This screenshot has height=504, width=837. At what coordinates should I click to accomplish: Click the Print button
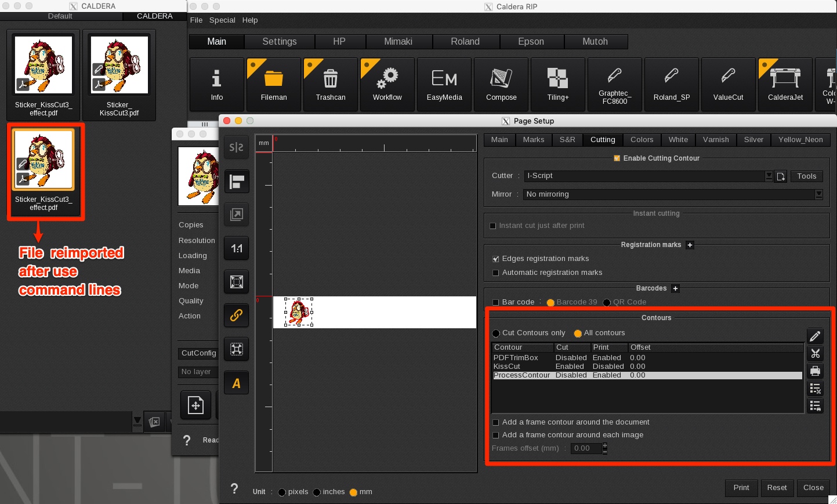click(x=741, y=488)
